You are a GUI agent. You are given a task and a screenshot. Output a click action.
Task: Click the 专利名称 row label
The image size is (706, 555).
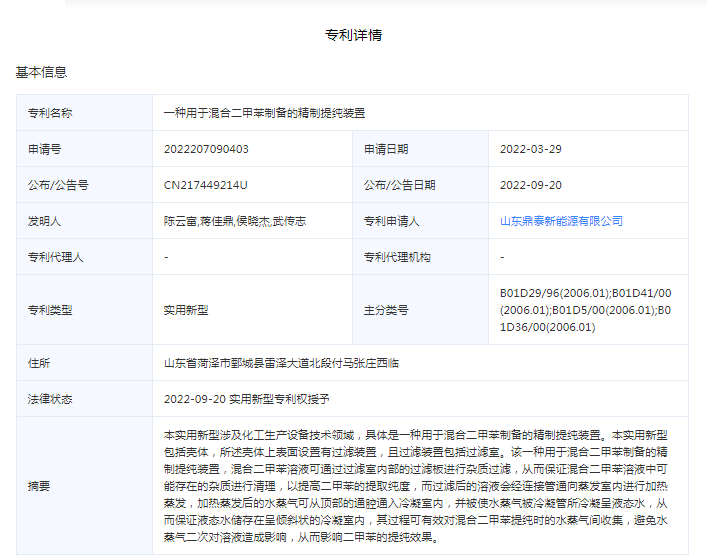pyautogui.click(x=50, y=113)
